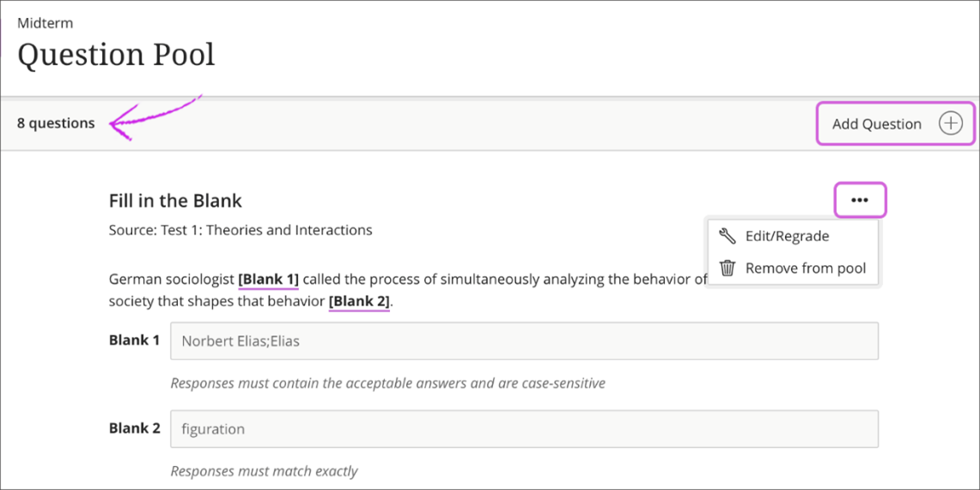980x490 pixels.
Task: Click the wrench icon for Edit/Regrade
Action: 727,236
